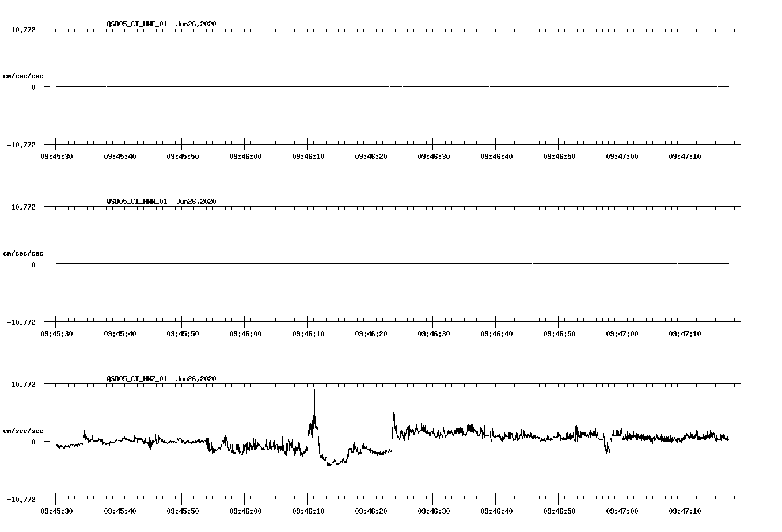
Task: Click the flat HNE trace line at 09:46:30
Action: click(x=433, y=86)
